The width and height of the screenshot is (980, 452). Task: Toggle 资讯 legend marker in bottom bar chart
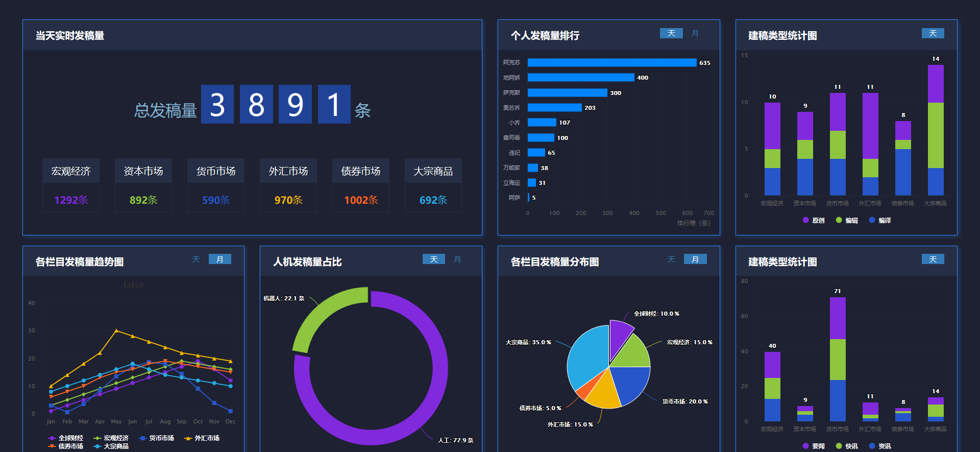pos(872,446)
